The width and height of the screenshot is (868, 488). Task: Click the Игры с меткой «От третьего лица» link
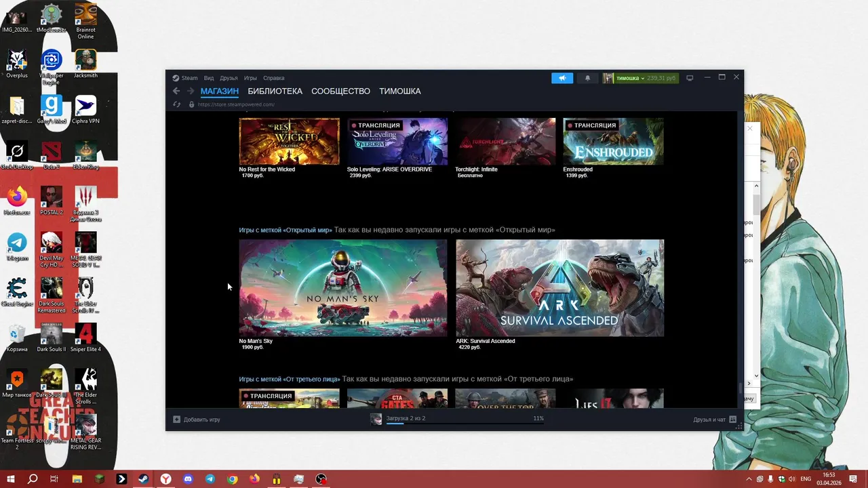point(290,379)
